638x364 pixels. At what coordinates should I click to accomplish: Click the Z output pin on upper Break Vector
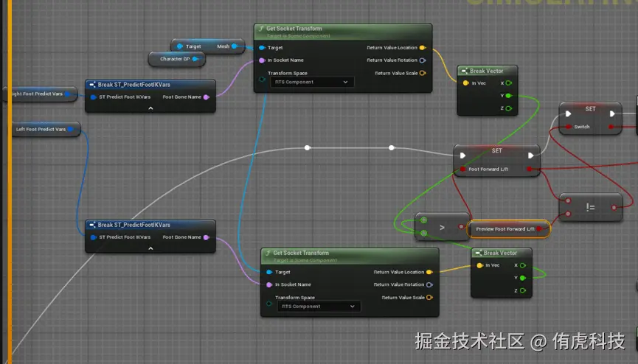pos(508,108)
